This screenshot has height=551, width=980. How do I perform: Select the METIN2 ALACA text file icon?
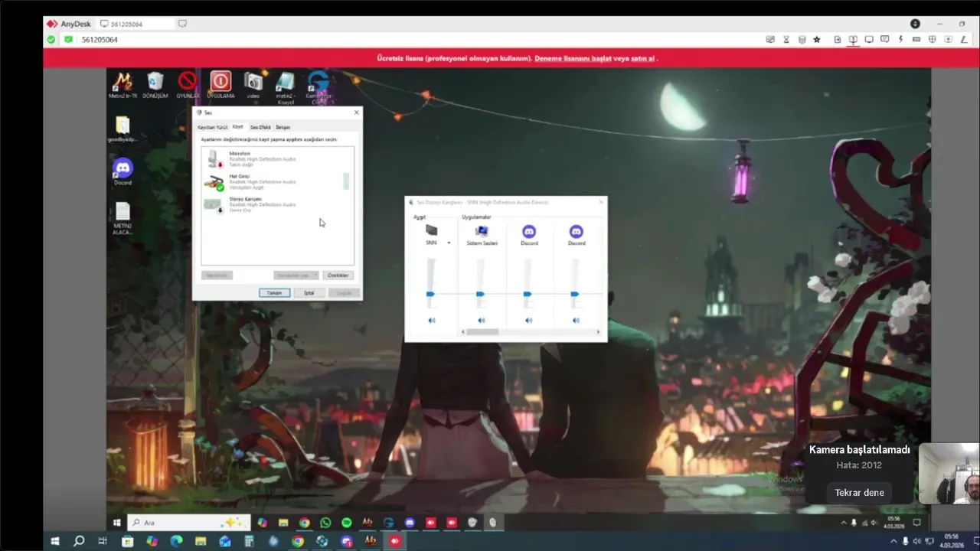122,218
